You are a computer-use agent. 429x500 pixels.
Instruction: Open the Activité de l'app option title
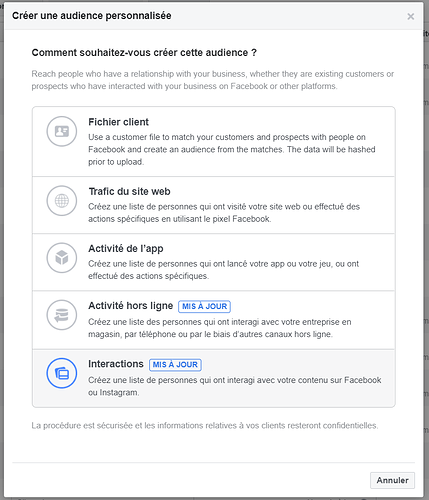point(126,249)
